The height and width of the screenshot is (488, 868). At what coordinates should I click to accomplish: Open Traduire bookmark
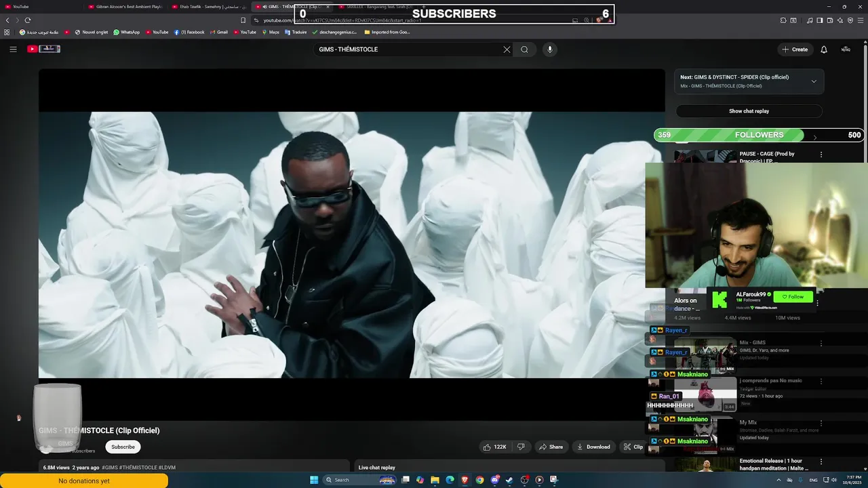point(296,32)
